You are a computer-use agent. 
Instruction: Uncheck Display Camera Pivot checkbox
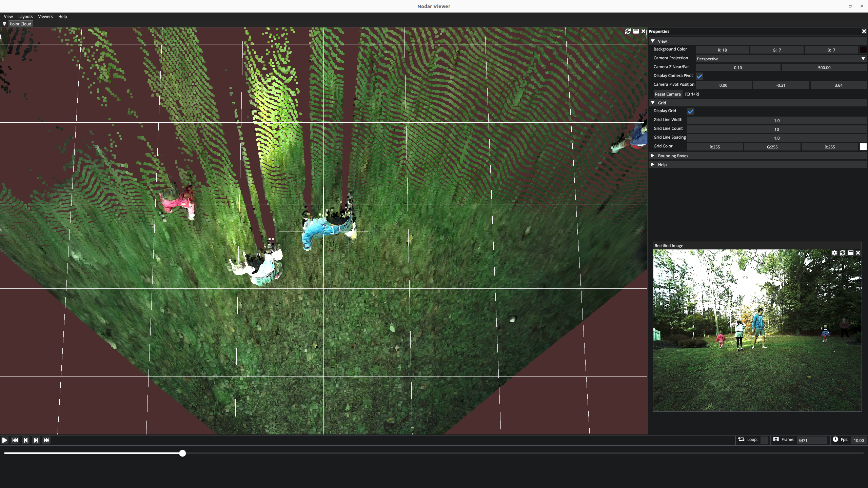pyautogui.click(x=699, y=76)
